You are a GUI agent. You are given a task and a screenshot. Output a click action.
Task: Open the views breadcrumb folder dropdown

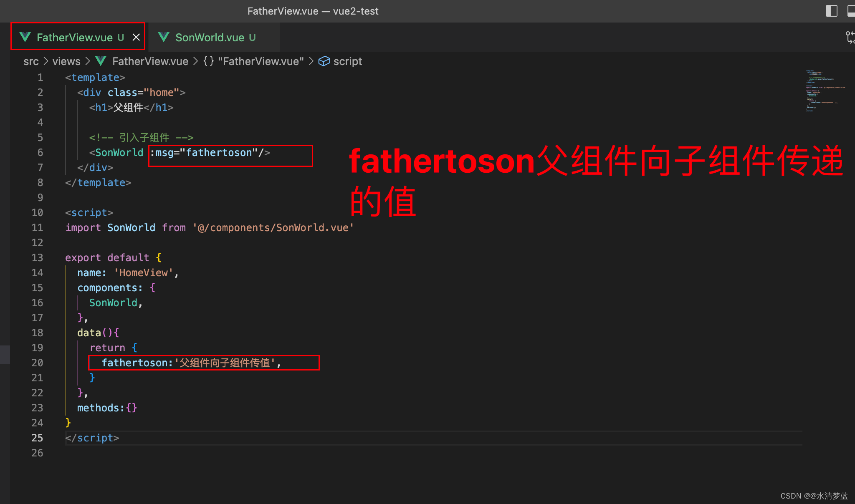point(66,61)
